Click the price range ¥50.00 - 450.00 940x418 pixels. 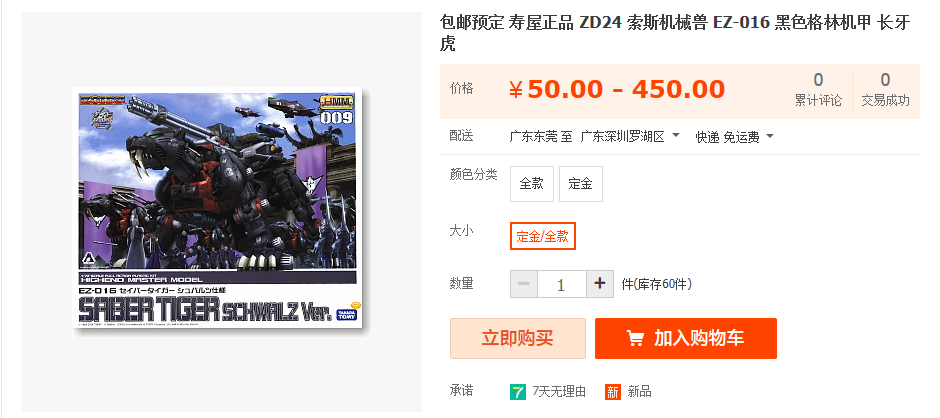pos(617,90)
